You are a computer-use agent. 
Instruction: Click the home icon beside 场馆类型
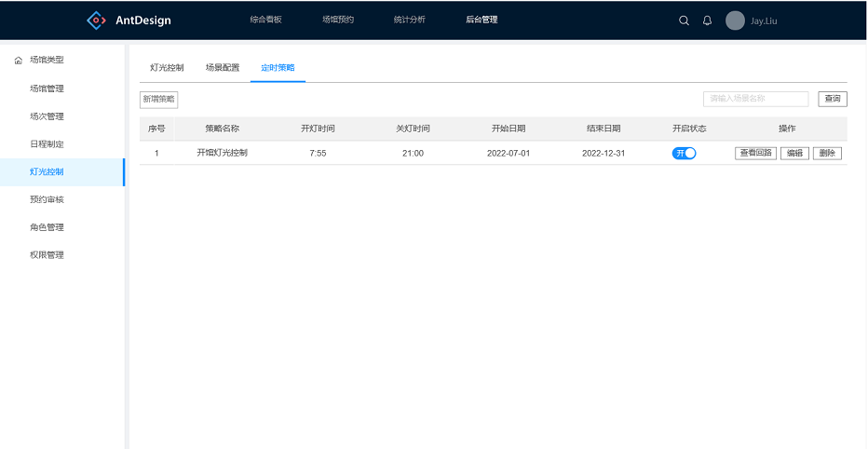(x=18, y=61)
